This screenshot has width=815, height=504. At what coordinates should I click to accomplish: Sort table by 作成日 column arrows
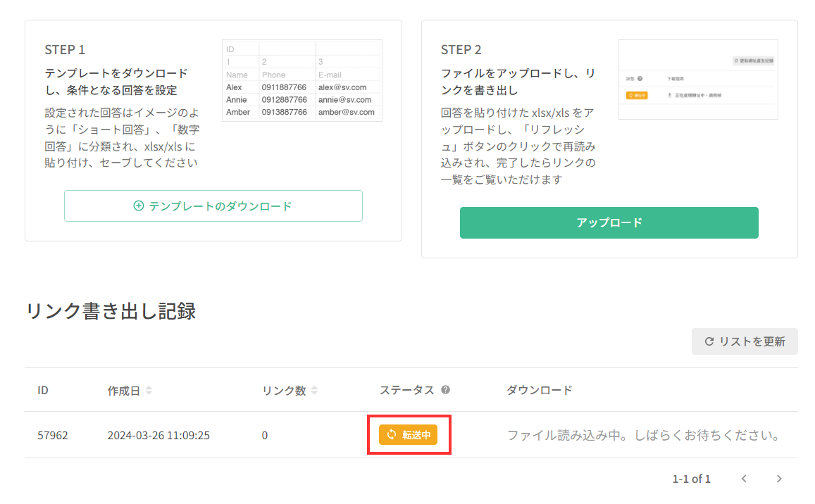pyautogui.click(x=149, y=390)
